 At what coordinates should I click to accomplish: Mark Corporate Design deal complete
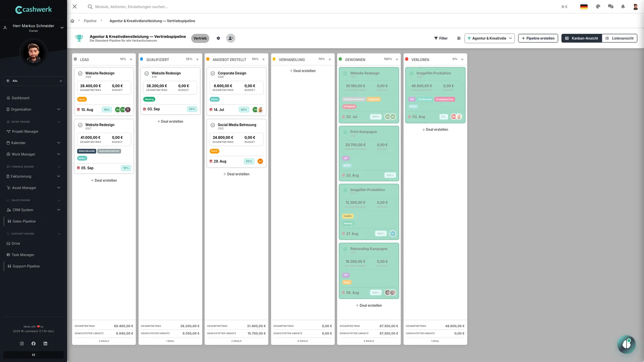point(213,73)
